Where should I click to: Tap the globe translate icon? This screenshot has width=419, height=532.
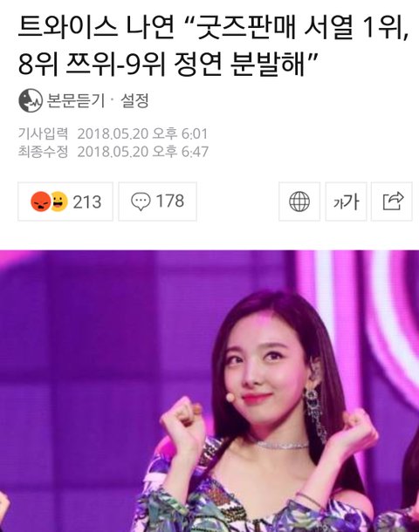click(299, 201)
